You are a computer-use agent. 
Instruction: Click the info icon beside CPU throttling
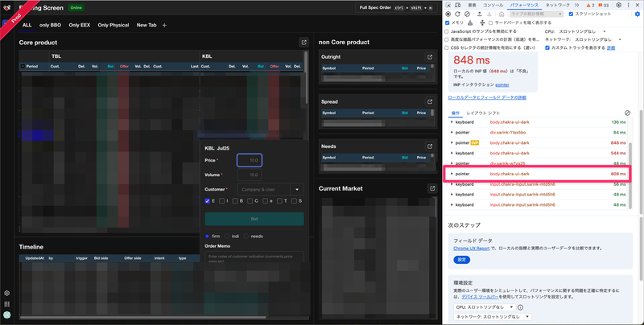point(520,307)
